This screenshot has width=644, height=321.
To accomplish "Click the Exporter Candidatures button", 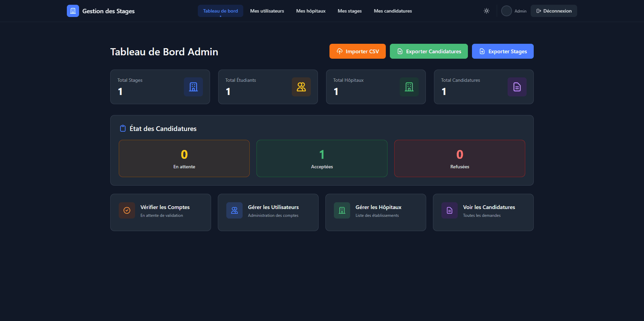I will click(429, 51).
